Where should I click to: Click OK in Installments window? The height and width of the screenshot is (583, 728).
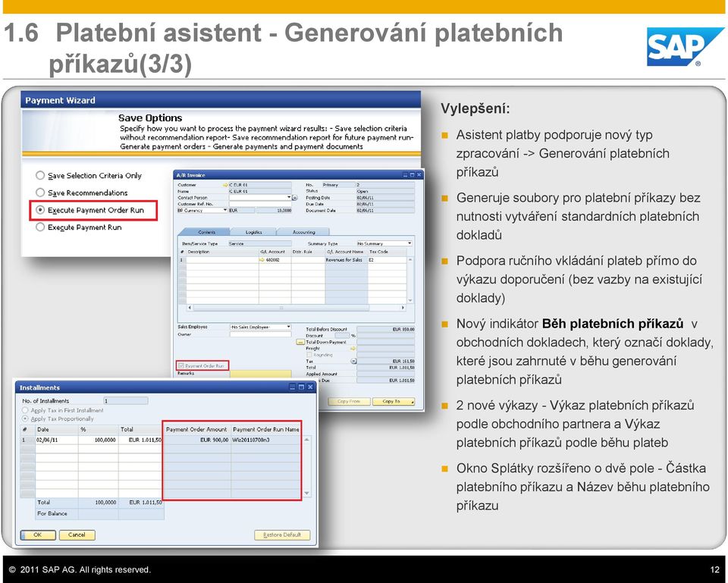[x=38, y=534]
